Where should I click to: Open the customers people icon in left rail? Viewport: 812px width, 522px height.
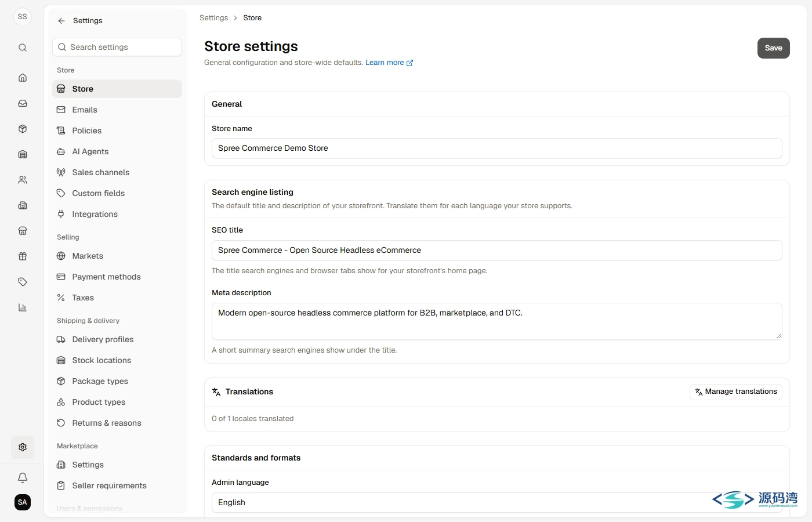[x=23, y=180]
